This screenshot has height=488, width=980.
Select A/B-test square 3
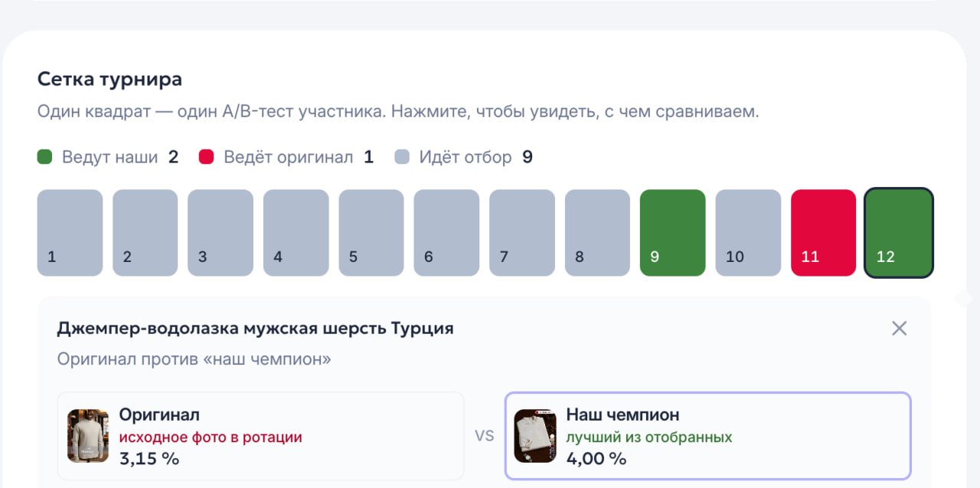tap(220, 233)
